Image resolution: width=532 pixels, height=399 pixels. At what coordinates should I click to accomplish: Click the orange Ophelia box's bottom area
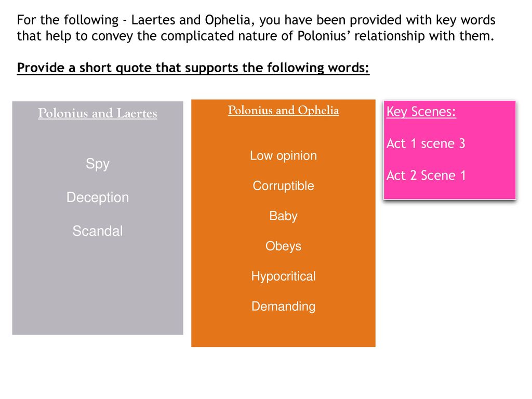[283, 332]
